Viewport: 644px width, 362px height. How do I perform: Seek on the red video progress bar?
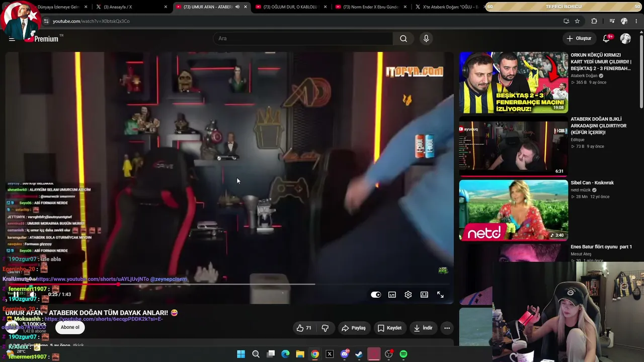point(229,285)
